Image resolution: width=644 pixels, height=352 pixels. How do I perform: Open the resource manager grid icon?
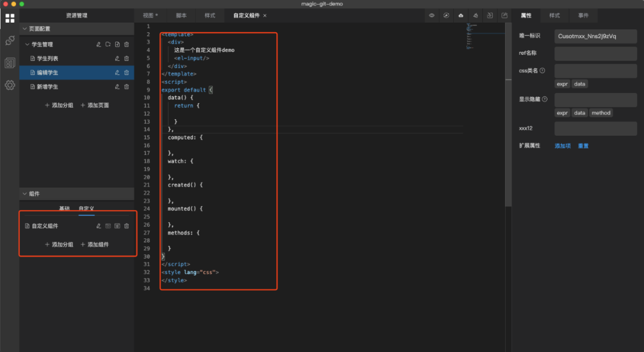(10, 18)
